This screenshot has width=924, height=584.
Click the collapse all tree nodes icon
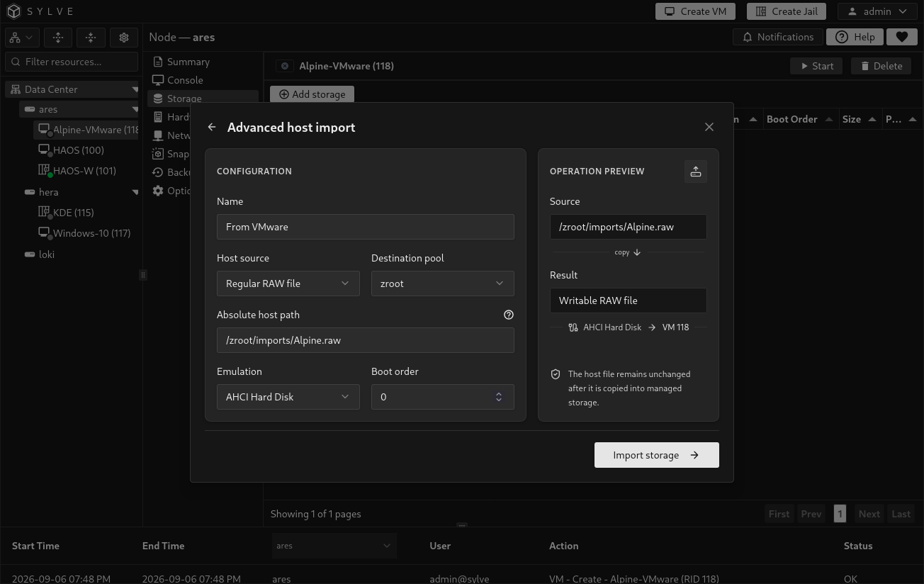pos(91,38)
